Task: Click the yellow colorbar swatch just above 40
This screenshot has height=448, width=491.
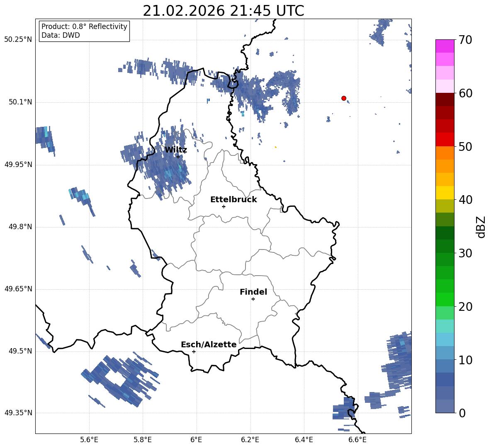Action: [x=445, y=193]
